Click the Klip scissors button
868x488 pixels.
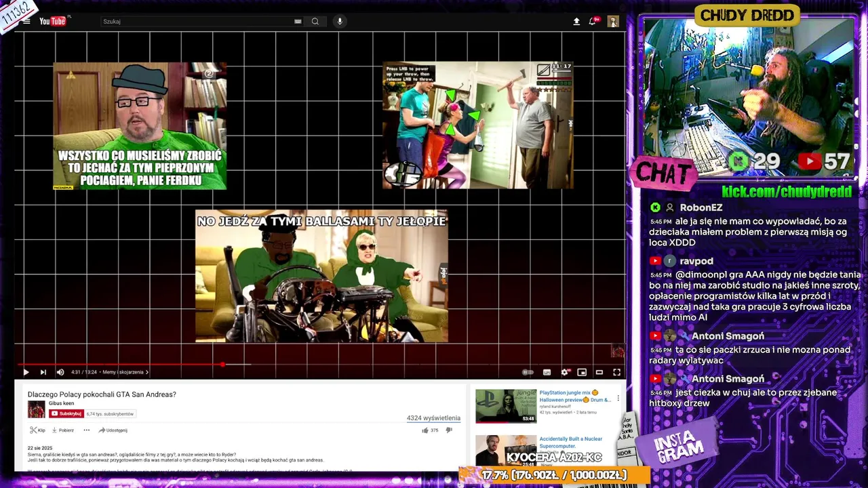coord(37,430)
